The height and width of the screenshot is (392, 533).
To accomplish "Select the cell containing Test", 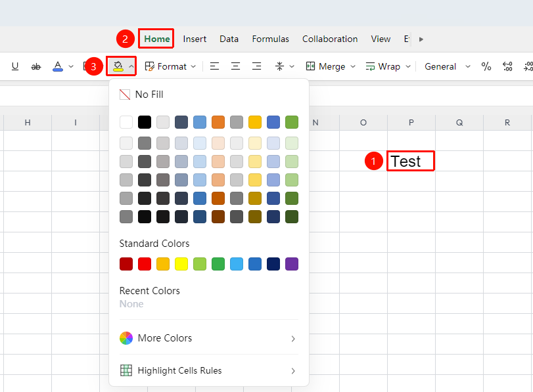I will tap(411, 161).
